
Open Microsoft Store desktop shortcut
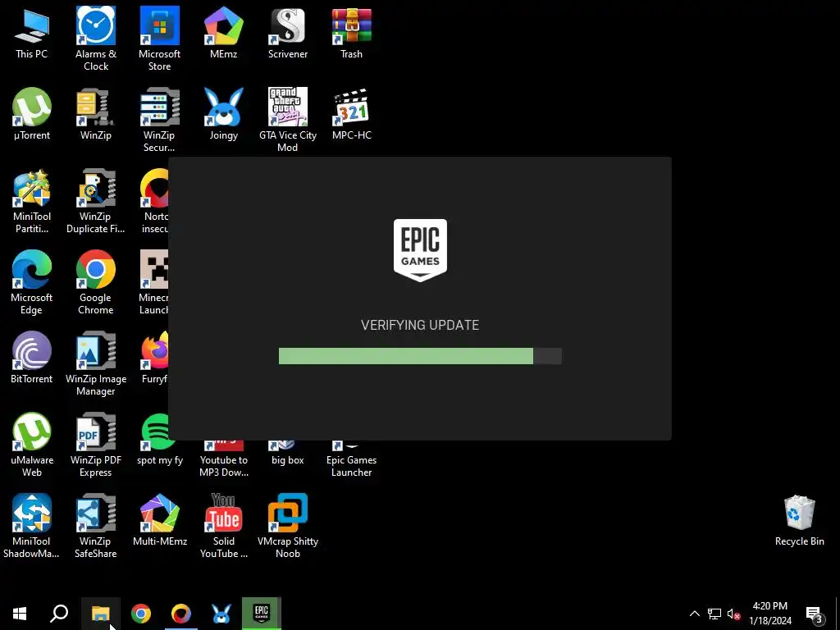coord(160,39)
